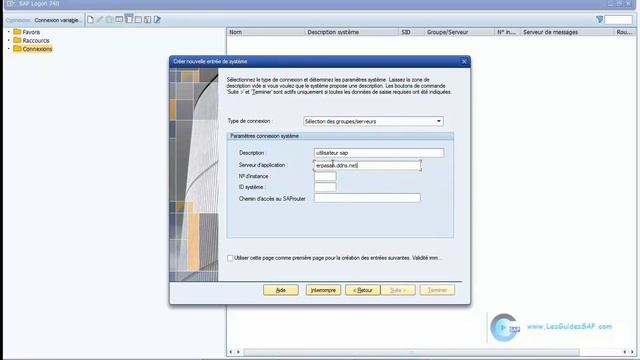
Task: Sort by the SID column header
Action: [x=411, y=32]
